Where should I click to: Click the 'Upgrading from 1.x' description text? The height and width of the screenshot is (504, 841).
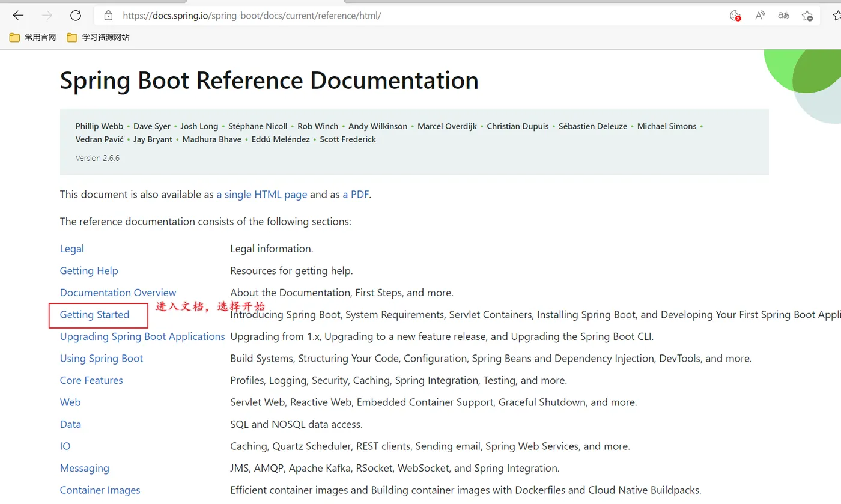[442, 336]
